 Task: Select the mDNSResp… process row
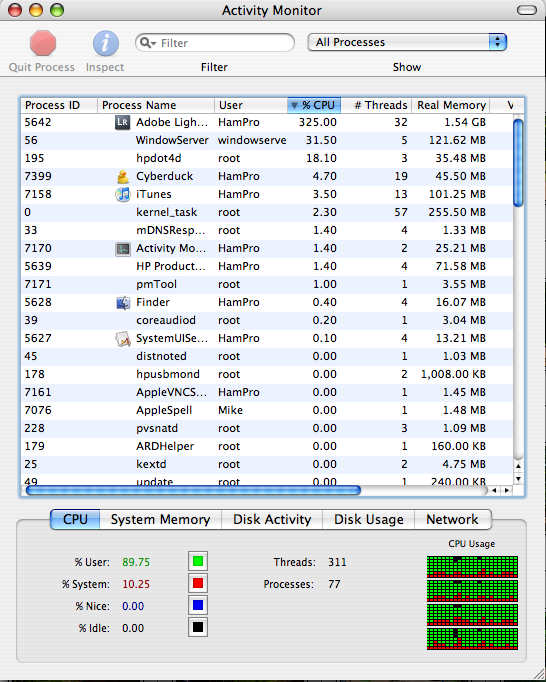tap(267, 231)
